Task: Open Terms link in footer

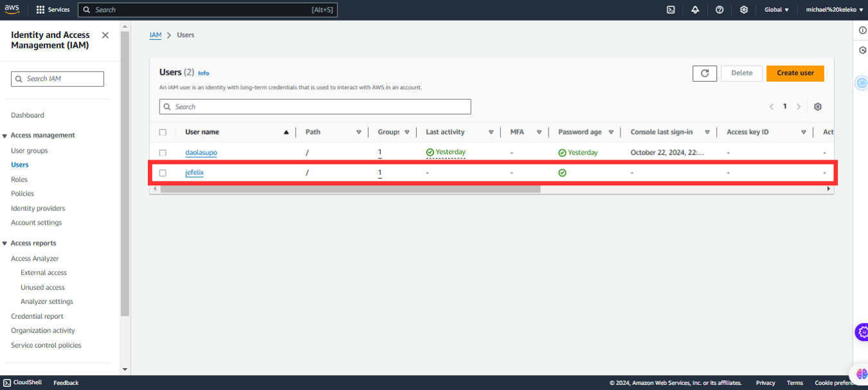Action: [x=795, y=383]
